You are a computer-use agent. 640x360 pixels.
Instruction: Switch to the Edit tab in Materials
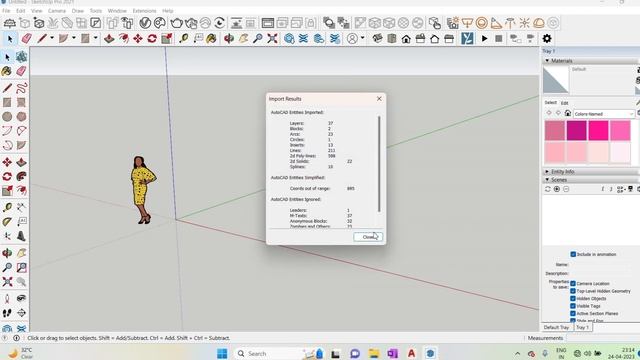pyautogui.click(x=564, y=103)
